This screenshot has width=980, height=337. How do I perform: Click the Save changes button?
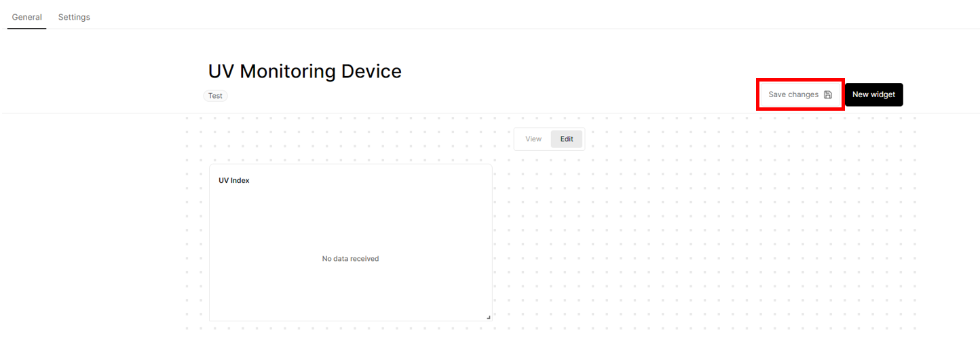point(800,94)
